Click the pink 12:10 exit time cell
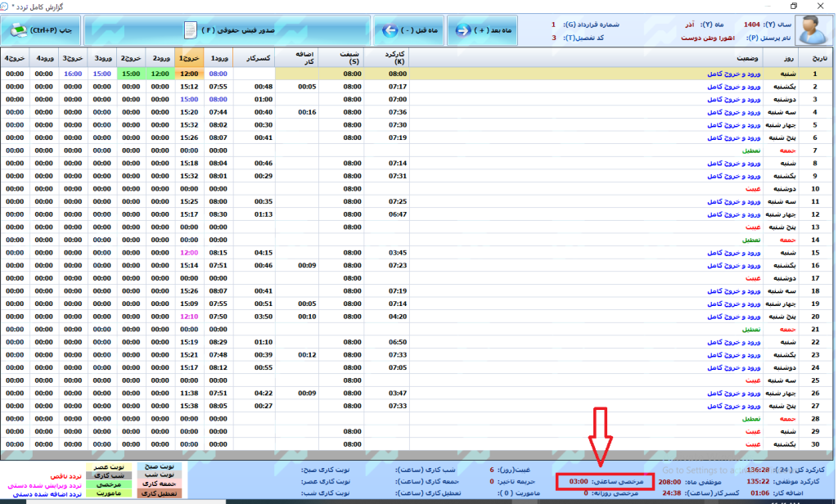This screenshot has width=838, height=504. tap(189, 316)
